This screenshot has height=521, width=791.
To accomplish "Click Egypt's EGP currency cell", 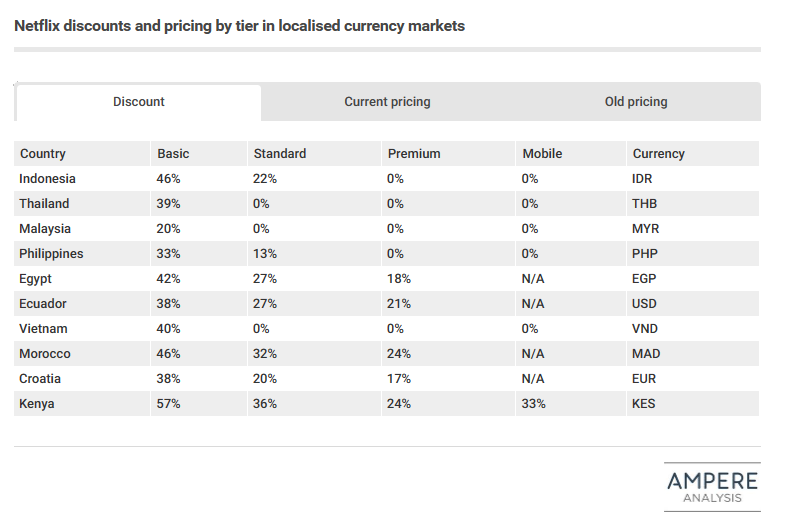I will point(693,278).
